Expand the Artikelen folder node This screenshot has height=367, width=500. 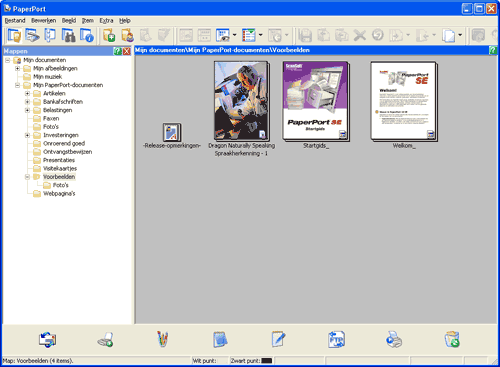click(x=27, y=94)
